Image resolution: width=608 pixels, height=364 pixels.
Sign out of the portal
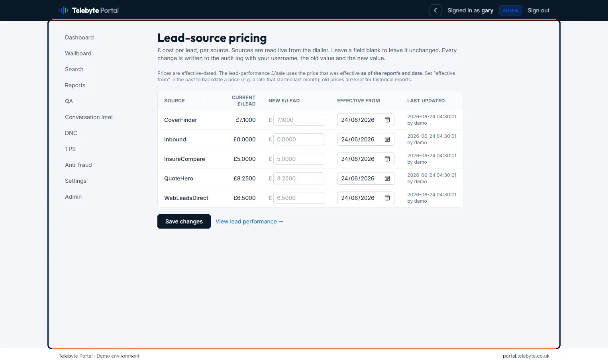(x=538, y=10)
